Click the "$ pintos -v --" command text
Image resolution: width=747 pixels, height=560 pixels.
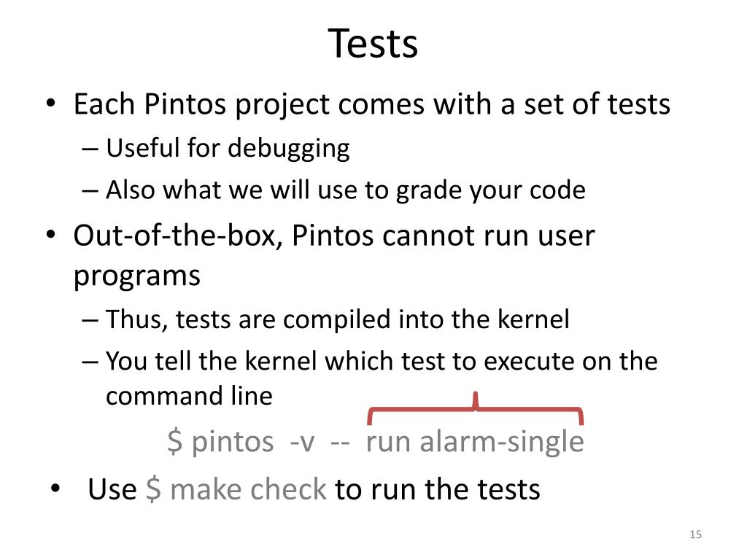(x=259, y=442)
